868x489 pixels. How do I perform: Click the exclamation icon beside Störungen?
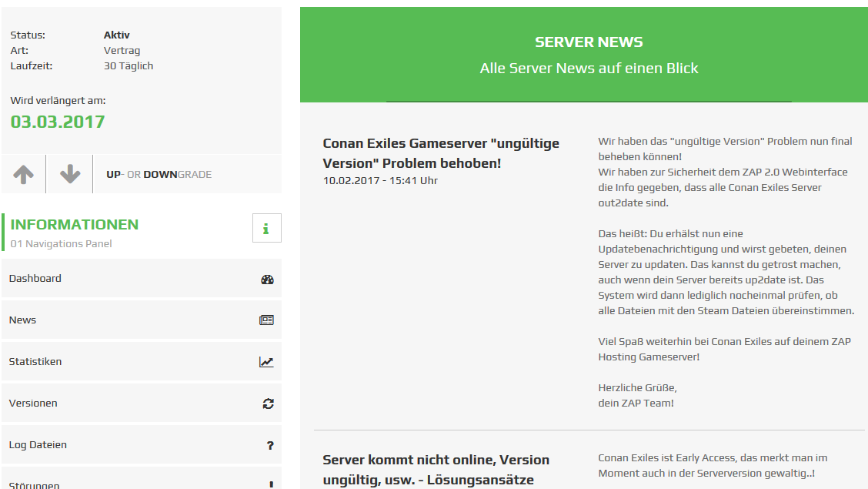tap(271, 484)
